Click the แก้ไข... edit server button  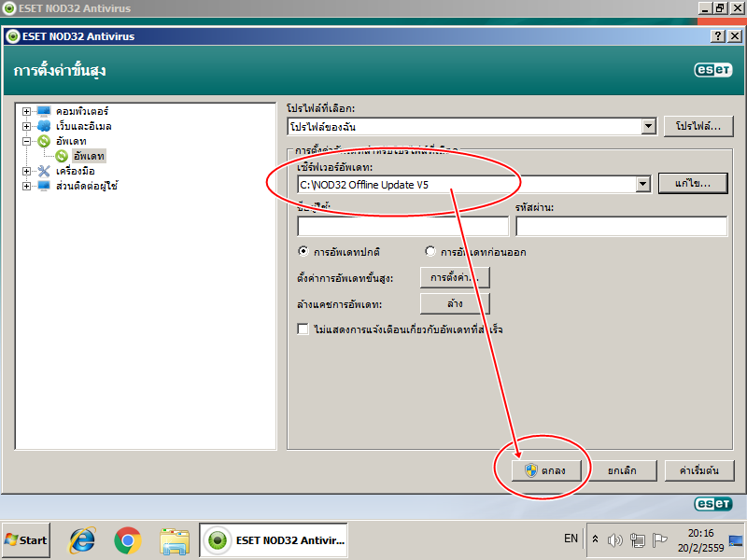(693, 183)
